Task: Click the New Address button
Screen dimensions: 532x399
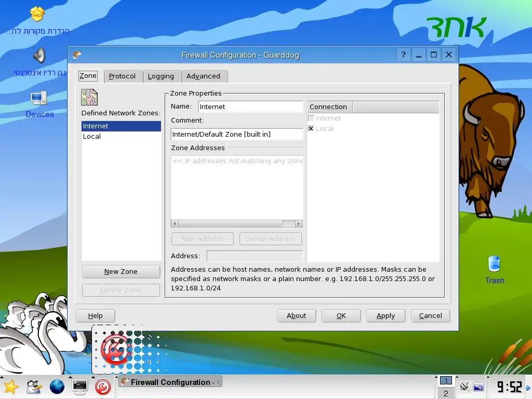Action: [203, 238]
